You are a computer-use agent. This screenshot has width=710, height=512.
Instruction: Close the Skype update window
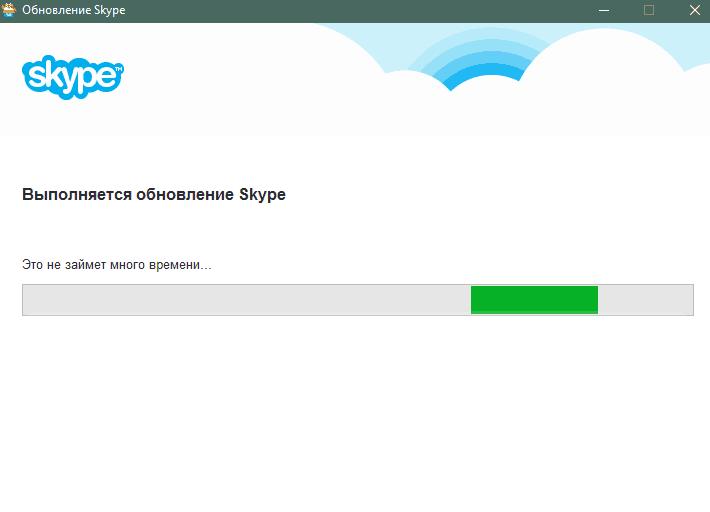693,10
